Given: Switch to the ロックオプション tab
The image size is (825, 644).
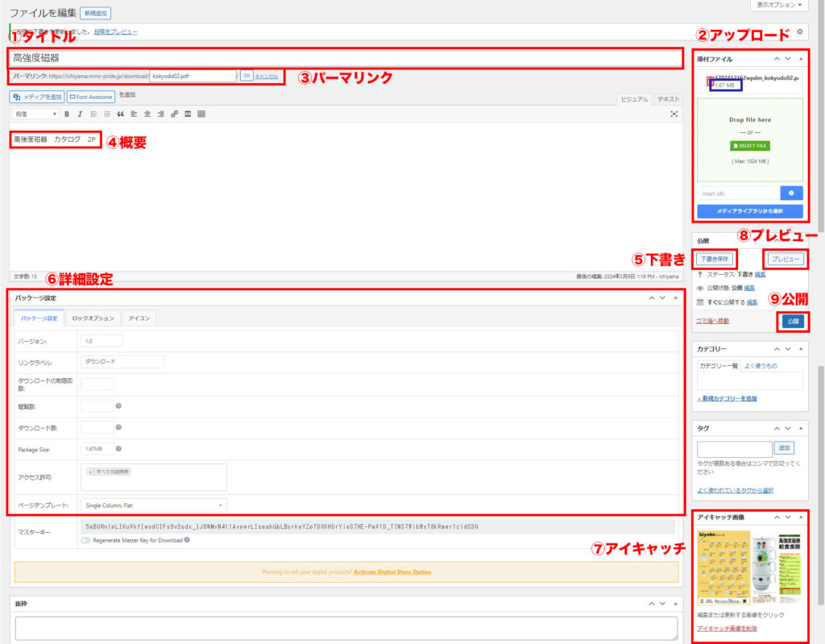Looking at the screenshot, I should tap(91, 318).
